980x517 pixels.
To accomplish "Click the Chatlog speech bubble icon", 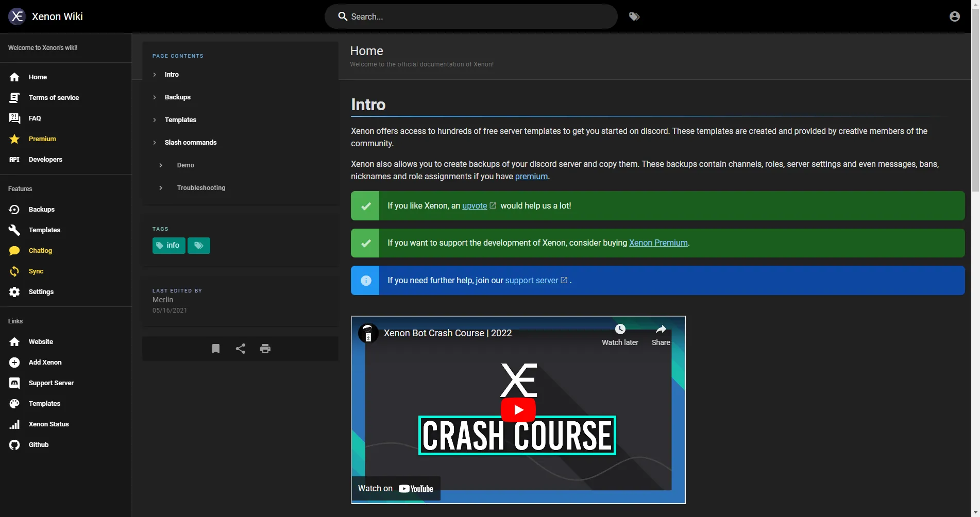I will click(14, 251).
